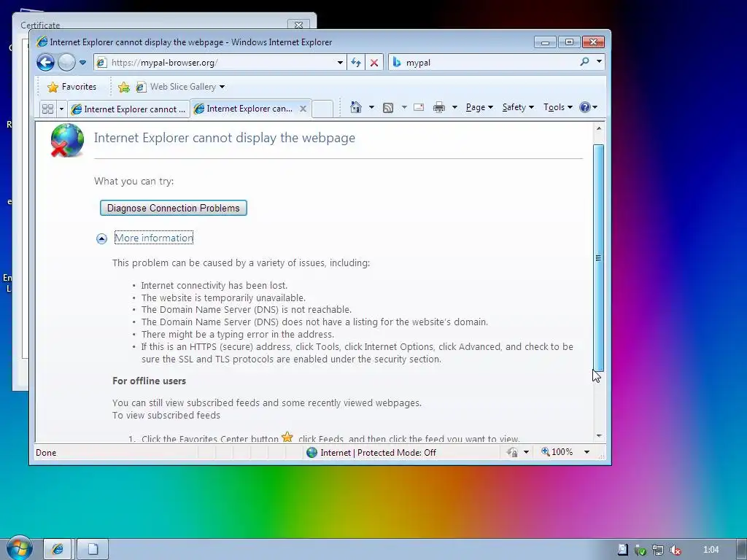Maximize the Internet Explorer window

(x=569, y=42)
